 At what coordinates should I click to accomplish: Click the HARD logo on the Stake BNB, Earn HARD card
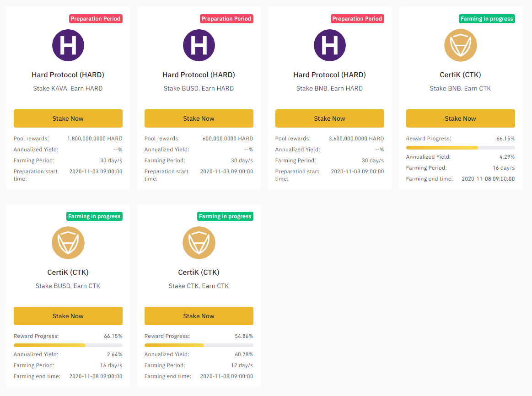click(330, 45)
